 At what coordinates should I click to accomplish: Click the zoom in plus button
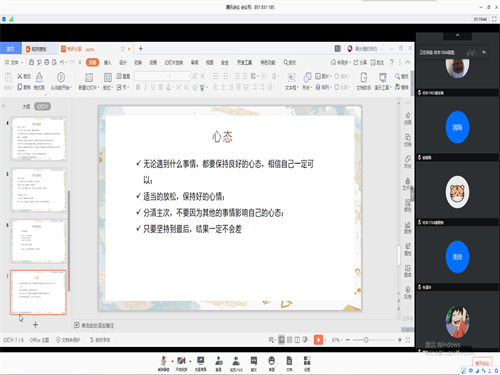[400, 340]
